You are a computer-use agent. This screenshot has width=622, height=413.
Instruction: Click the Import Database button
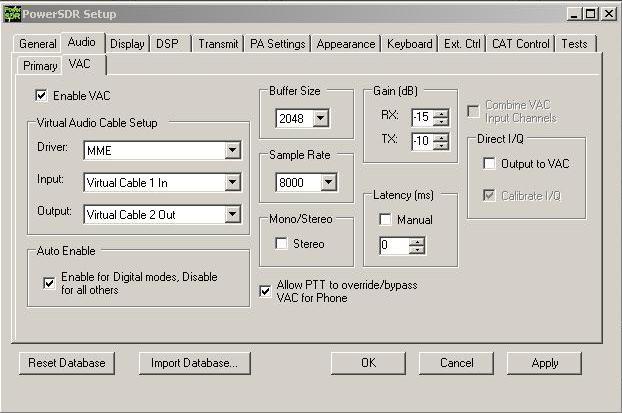[194, 363]
